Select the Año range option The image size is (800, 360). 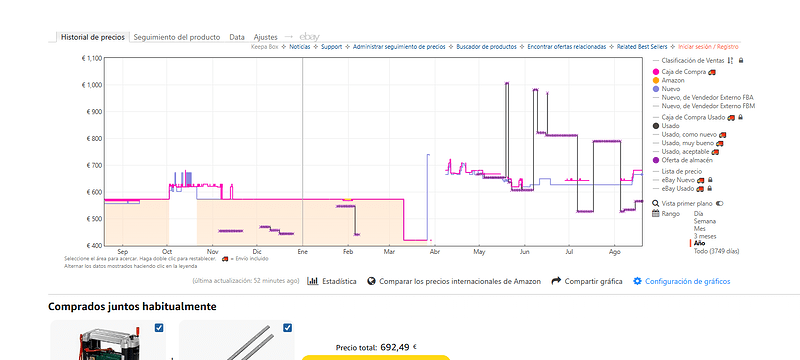click(699, 244)
